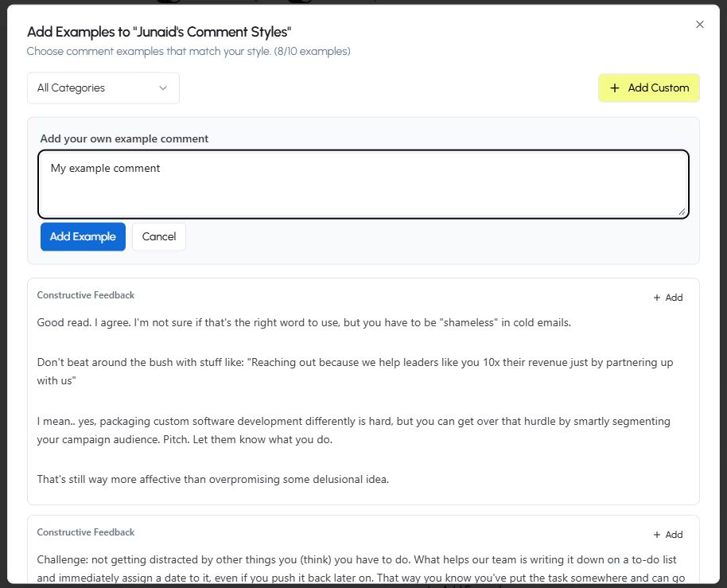Click the "Add your own example comment" label
Image resolution: width=727 pixels, height=588 pixels.
click(124, 138)
